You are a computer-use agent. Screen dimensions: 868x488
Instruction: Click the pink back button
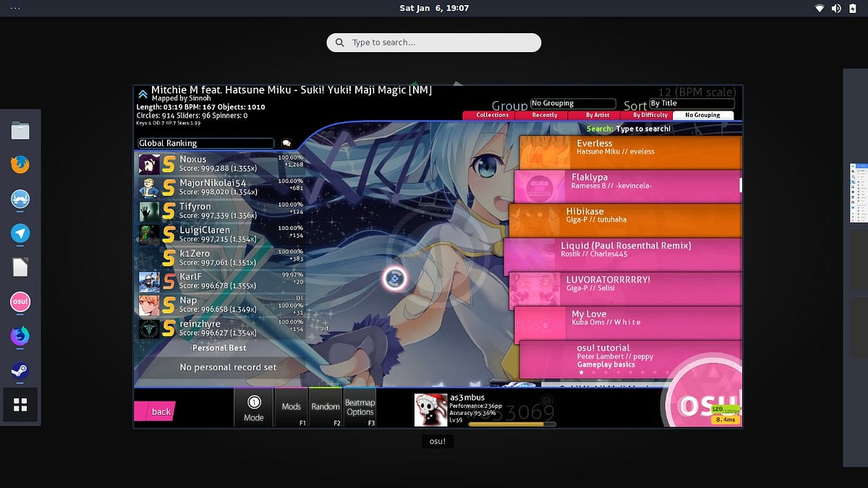coord(154,411)
